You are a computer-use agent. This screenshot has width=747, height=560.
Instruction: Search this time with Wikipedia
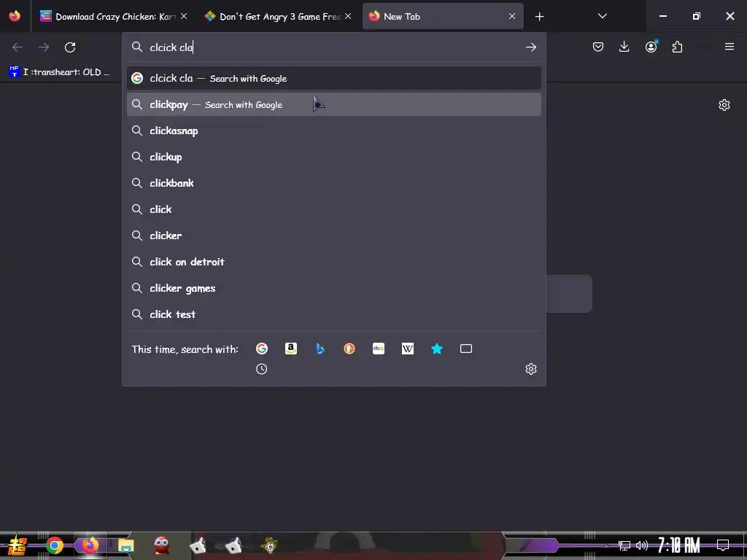click(407, 349)
